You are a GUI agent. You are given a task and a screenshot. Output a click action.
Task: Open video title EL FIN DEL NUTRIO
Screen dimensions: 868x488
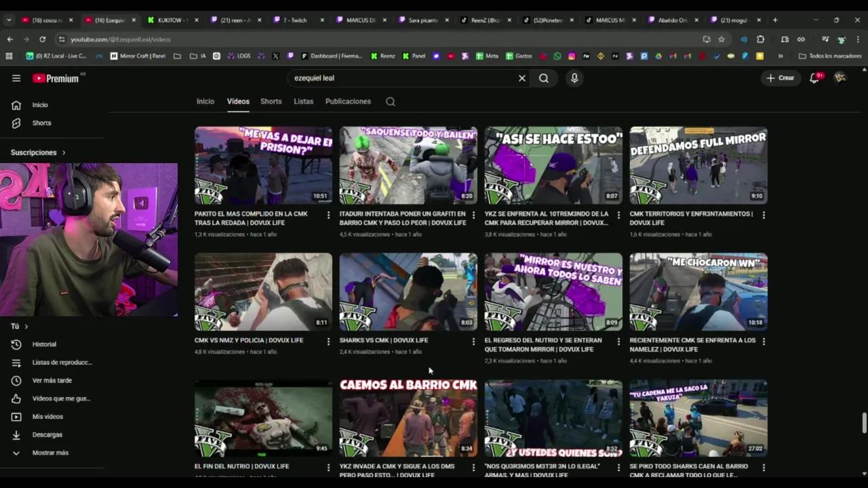tap(242, 466)
